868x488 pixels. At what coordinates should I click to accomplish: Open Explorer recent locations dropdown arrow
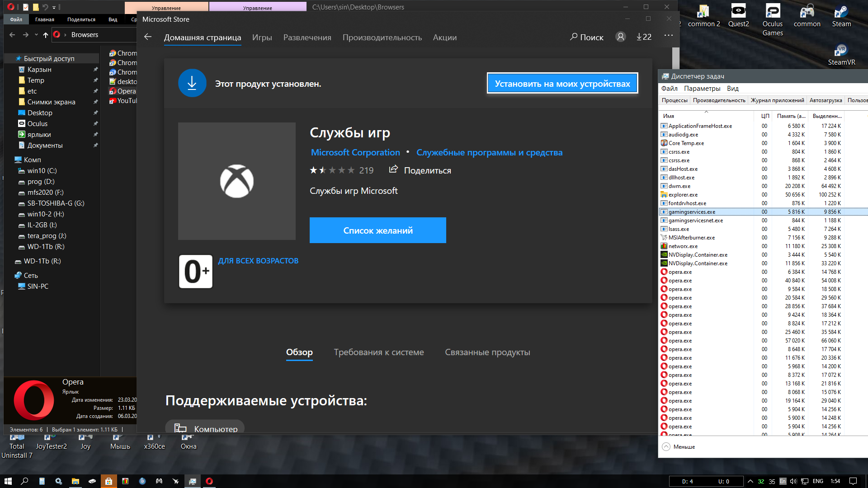pos(36,35)
